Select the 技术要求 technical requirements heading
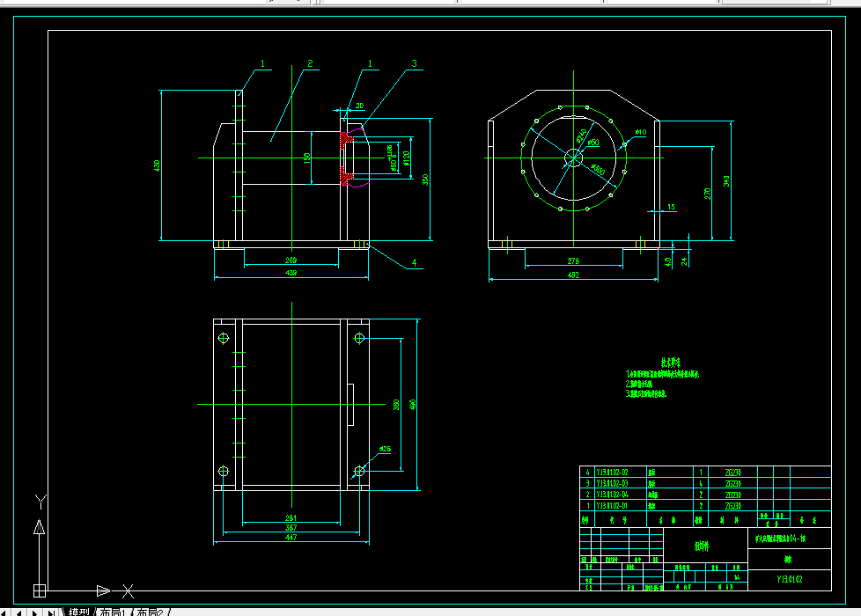 (671, 363)
